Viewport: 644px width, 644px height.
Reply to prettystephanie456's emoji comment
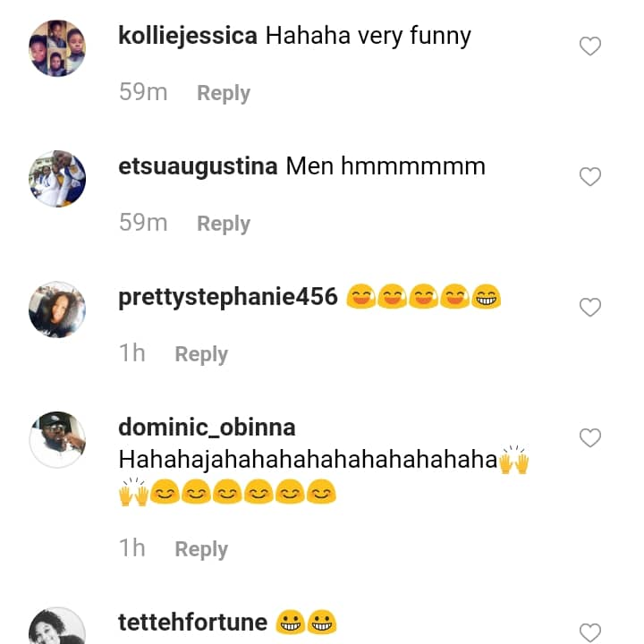(x=201, y=354)
